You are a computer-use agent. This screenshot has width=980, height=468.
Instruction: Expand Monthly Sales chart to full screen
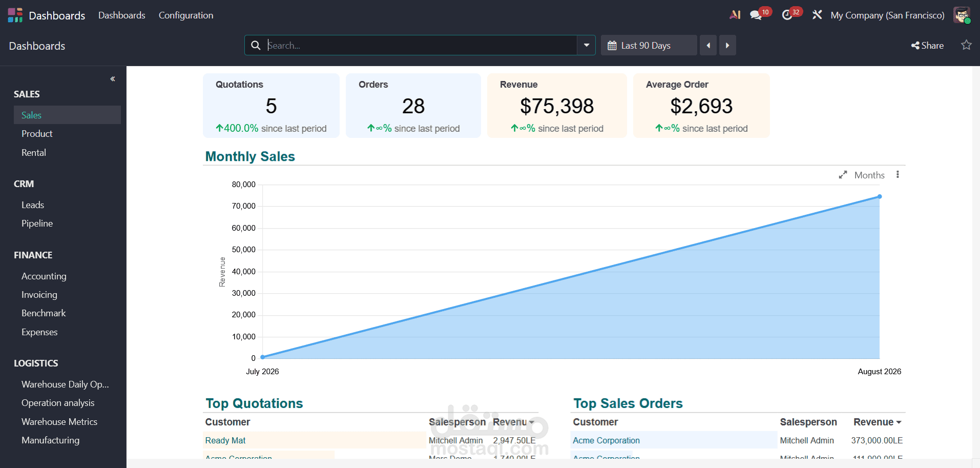tap(843, 175)
